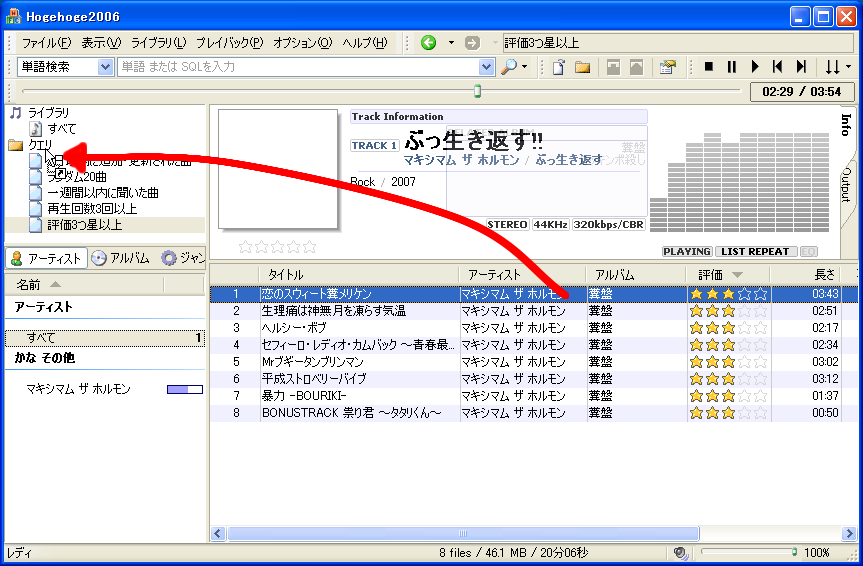This screenshot has height=566, width=863.
Task: Run search with the magnifier icon
Action: (x=509, y=67)
